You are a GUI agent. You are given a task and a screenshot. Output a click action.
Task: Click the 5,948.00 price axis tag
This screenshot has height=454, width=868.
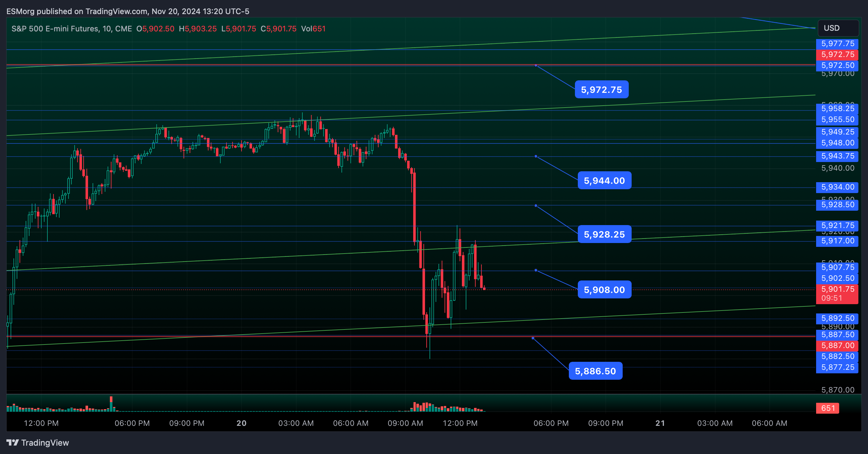tap(837, 143)
